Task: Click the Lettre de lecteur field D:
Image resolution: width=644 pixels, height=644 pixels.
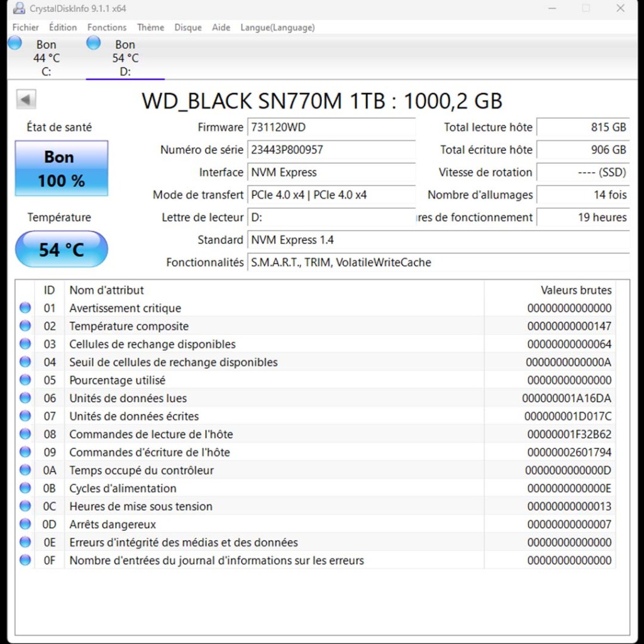Action: tap(331, 217)
